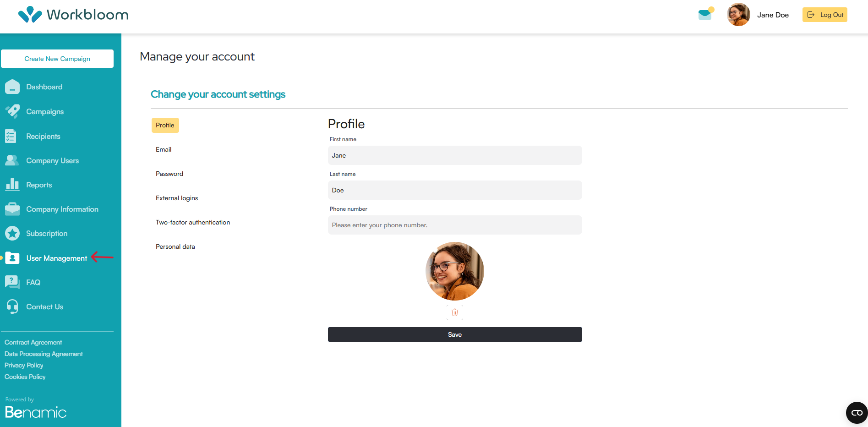Open Reports in the sidebar
This screenshot has width=868, height=427.
(x=39, y=185)
